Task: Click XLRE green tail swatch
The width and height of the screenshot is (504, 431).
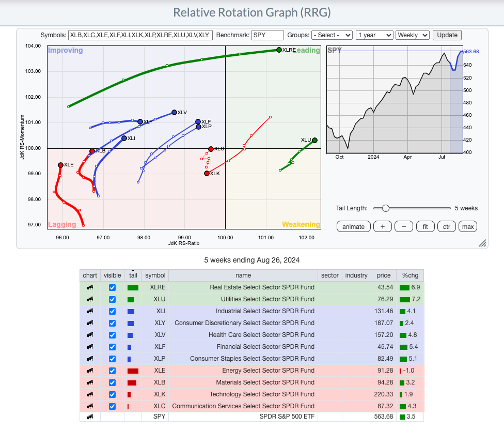Action: [x=133, y=288]
